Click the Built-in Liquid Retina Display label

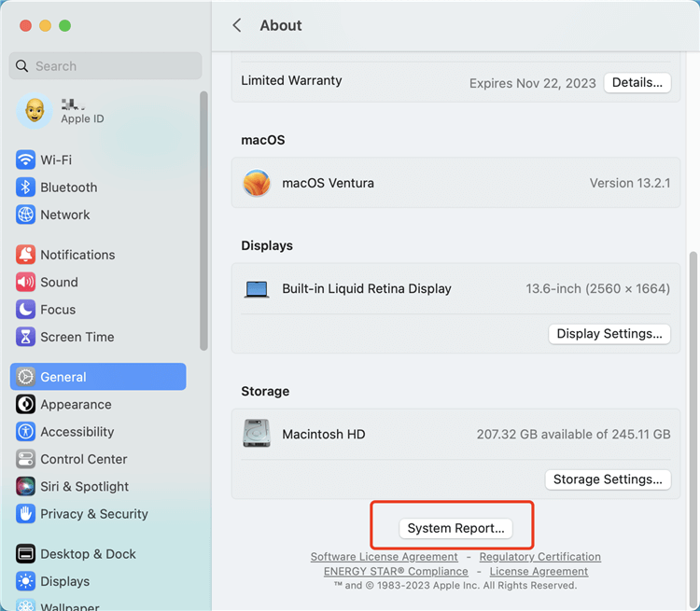[367, 289]
